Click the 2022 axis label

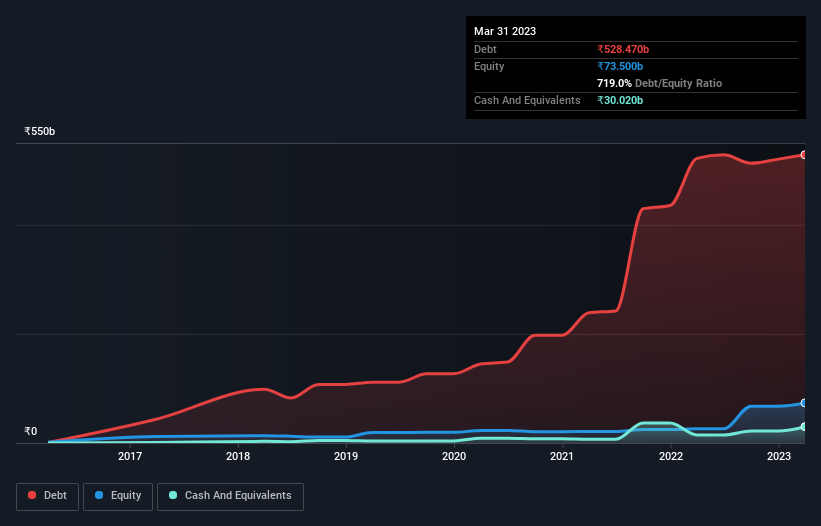671,456
